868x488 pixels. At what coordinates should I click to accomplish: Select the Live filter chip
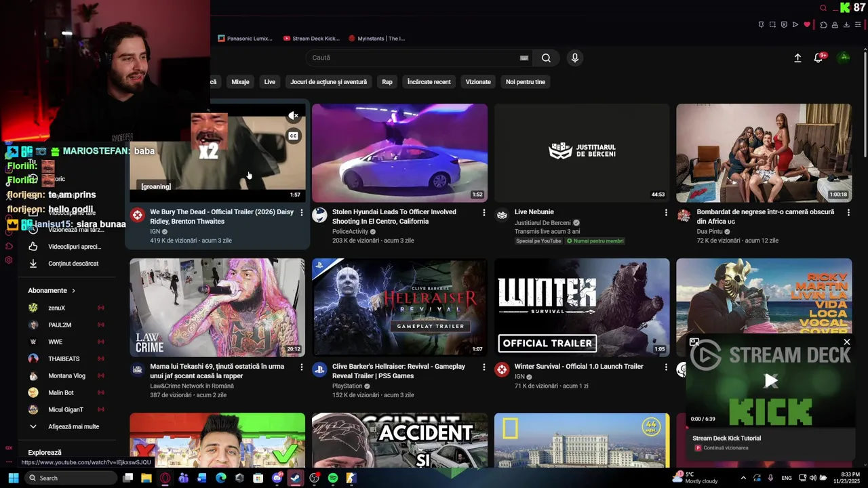(x=270, y=82)
